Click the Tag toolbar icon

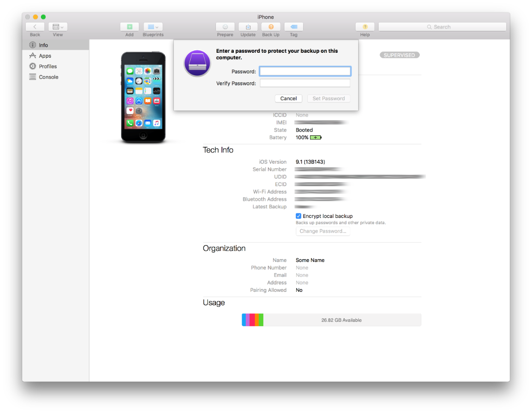coord(294,27)
